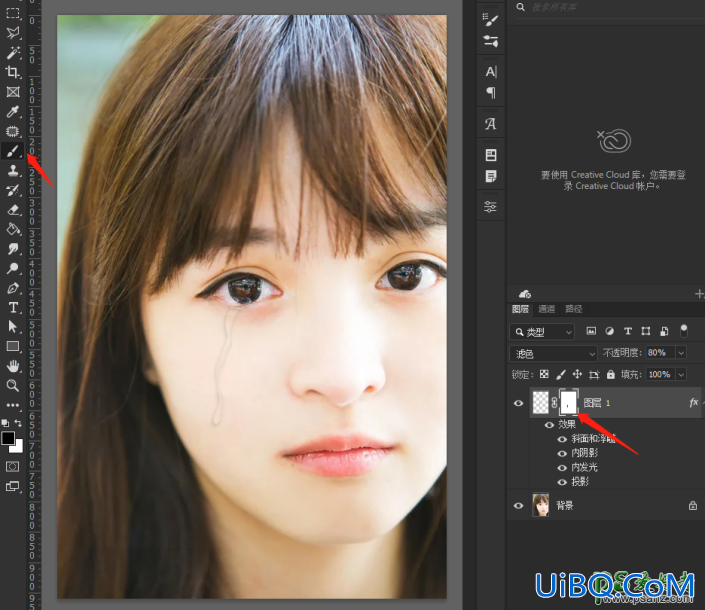Filter layers by type layers icon

[628, 331]
